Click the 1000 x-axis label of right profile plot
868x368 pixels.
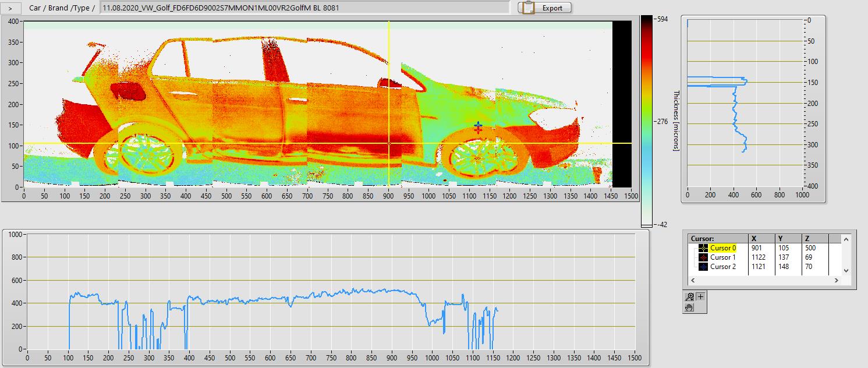pyautogui.click(x=802, y=195)
